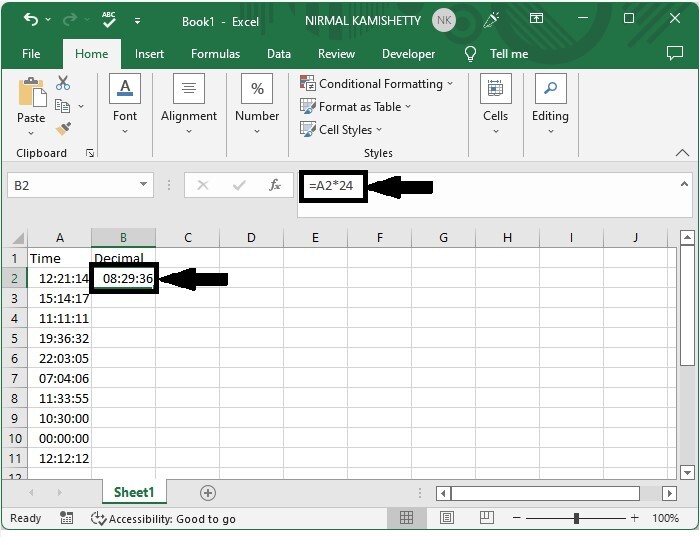The width and height of the screenshot is (700, 537).
Task: Click the coming soon megaphone icon
Action: pyautogui.click(x=491, y=20)
